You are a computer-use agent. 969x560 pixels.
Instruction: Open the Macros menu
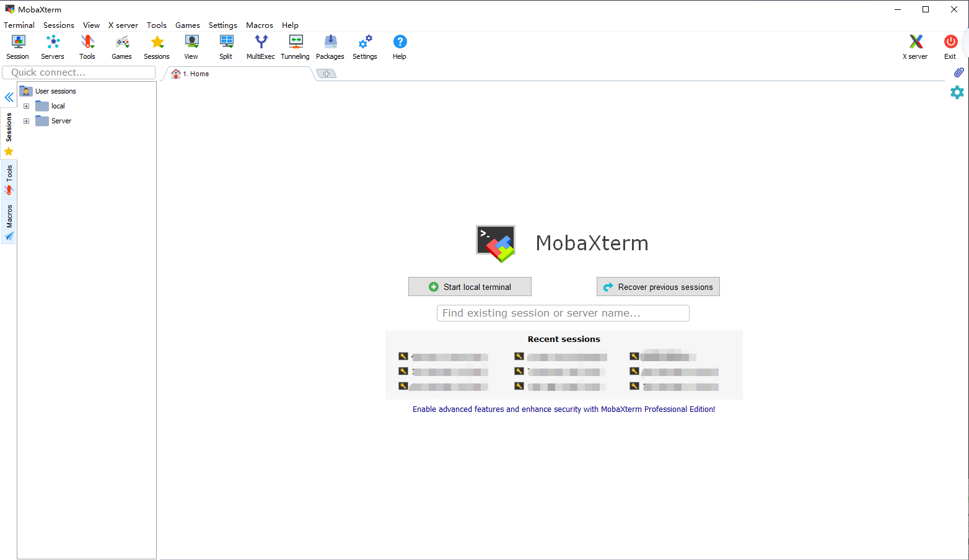click(259, 25)
